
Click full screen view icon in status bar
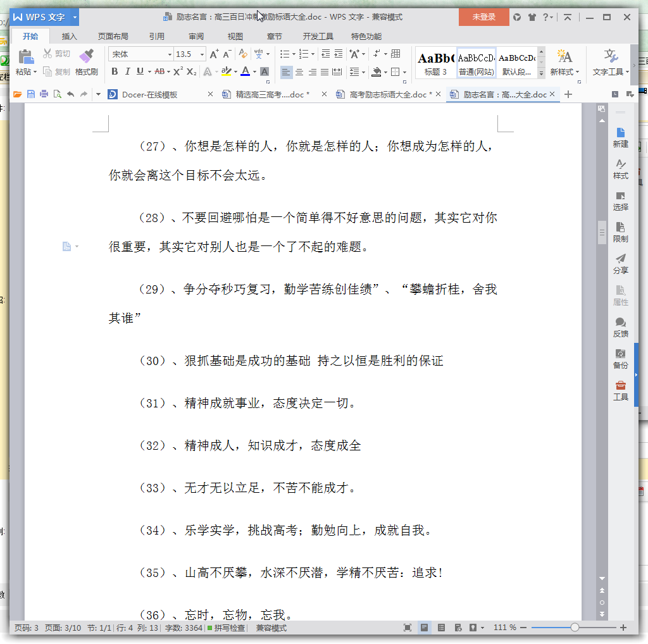point(408,628)
